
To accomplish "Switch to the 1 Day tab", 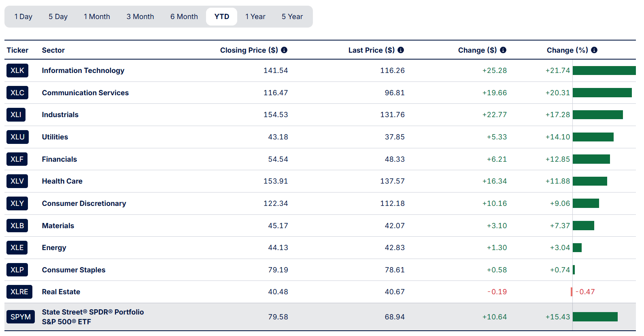I will (x=23, y=17).
